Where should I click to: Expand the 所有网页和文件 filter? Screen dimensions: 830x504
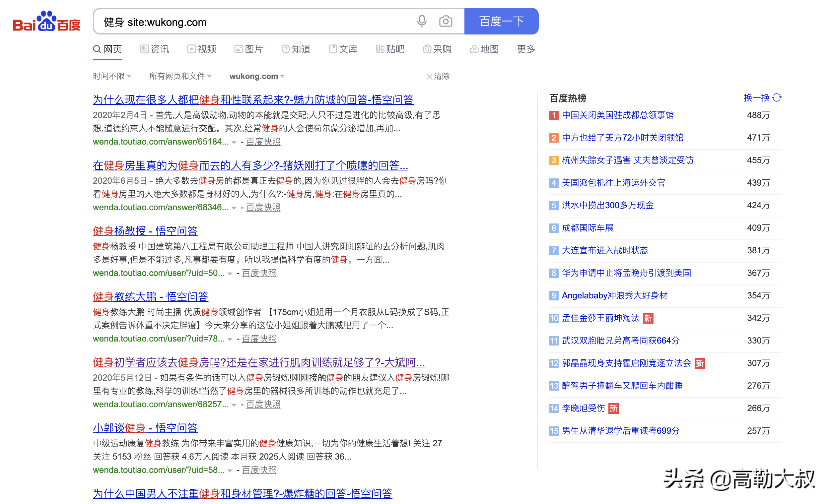[180, 76]
